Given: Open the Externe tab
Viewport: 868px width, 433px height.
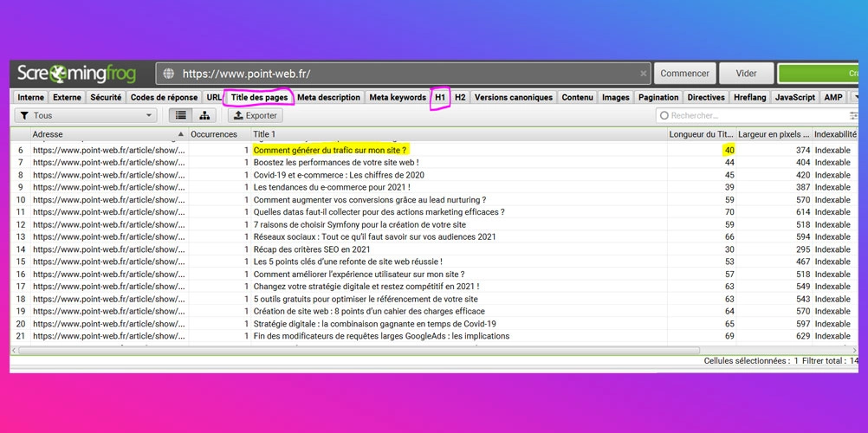Looking at the screenshot, I should (67, 98).
